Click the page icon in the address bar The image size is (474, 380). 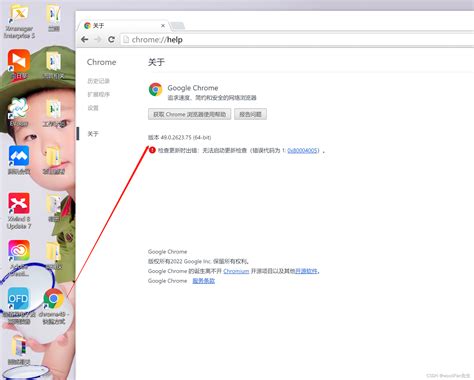[x=126, y=40]
